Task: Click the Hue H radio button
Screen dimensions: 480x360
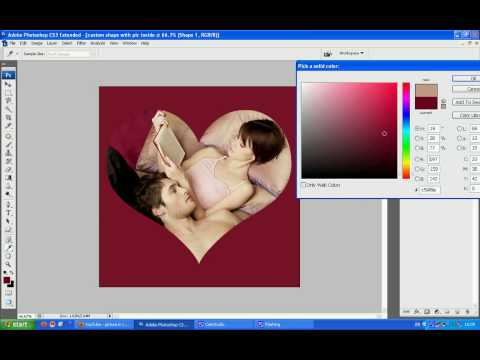Action: (x=417, y=128)
